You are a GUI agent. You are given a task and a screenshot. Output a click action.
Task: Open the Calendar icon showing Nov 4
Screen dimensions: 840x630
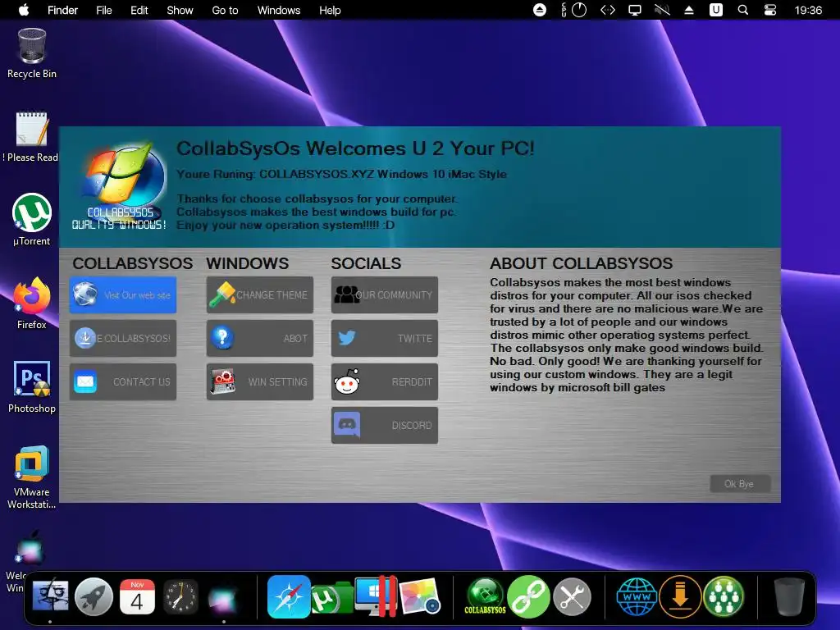pos(137,596)
